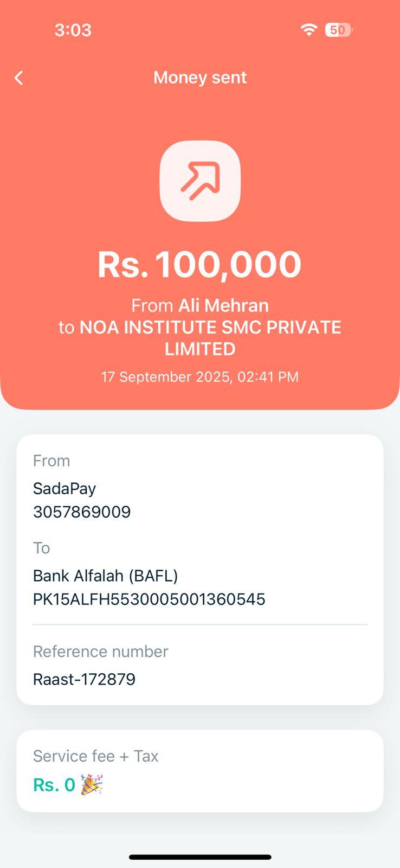
Task: Tap the party popper emoji
Action: click(92, 784)
